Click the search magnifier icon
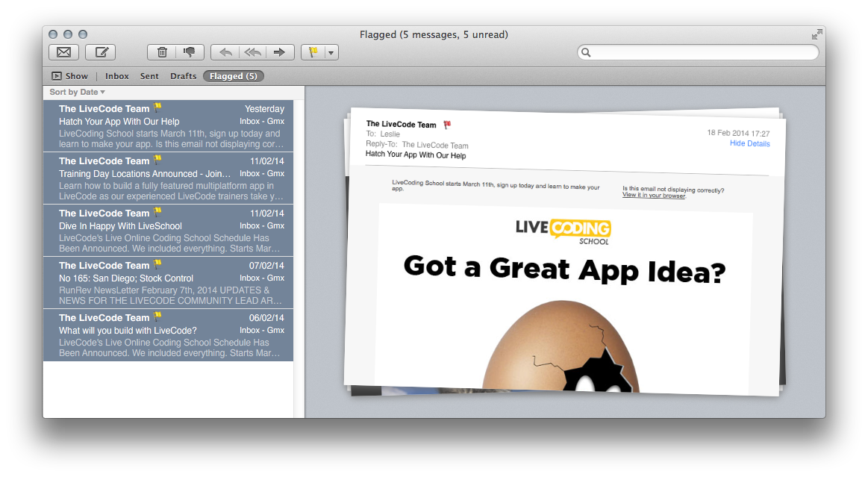This screenshot has width=868, height=477. 586,52
